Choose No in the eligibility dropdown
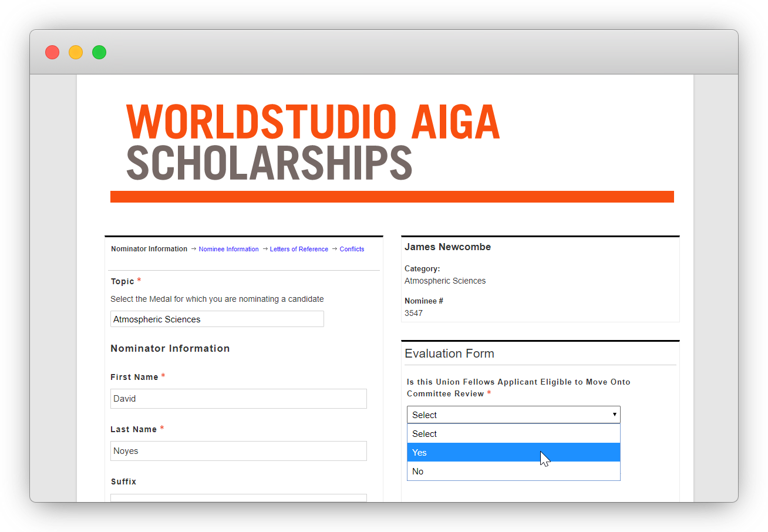Image resolution: width=768 pixels, height=532 pixels. point(513,471)
